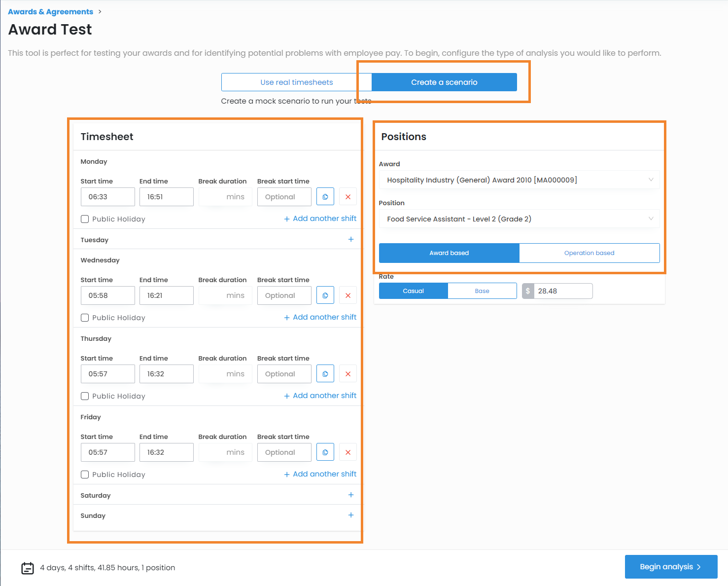The image size is (728, 586).
Task: Expand the Position dropdown
Action: click(519, 219)
